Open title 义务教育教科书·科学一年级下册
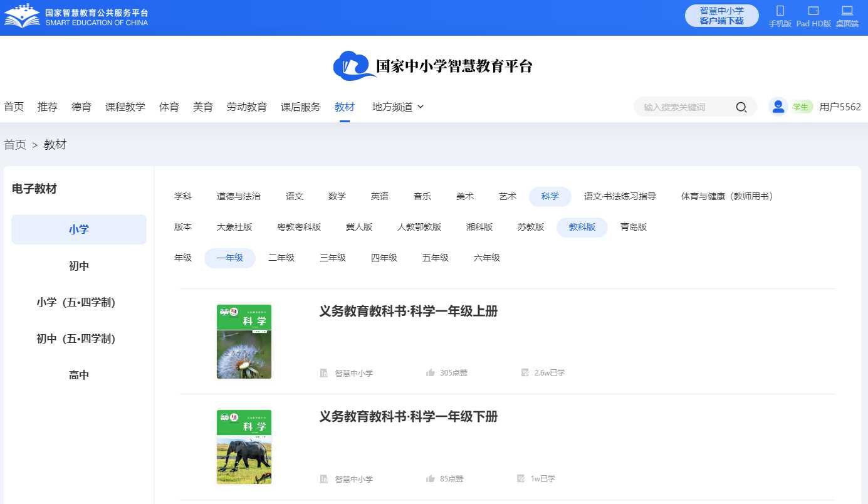The width and height of the screenshot is (868, 504). click(409, 417)
